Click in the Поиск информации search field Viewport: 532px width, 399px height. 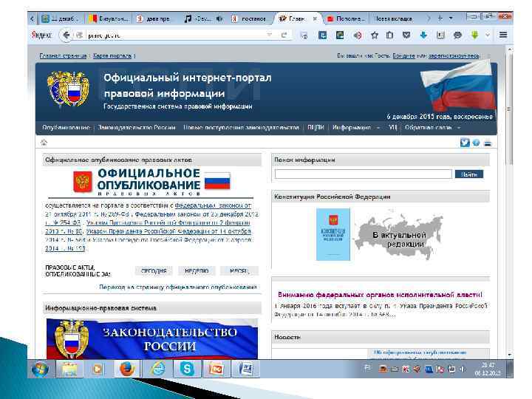(x=364, y=174)
